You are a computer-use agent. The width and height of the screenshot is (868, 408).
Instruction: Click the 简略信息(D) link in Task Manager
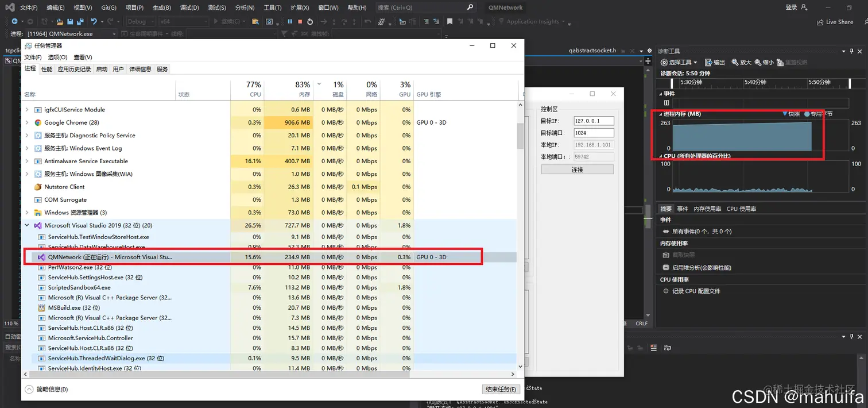[x=52, y=389]
